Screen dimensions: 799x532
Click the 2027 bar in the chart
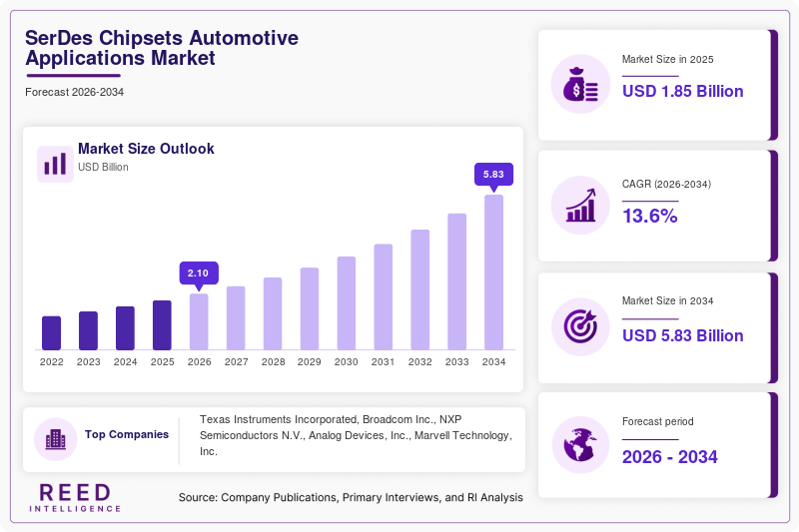tap(236, 318)
